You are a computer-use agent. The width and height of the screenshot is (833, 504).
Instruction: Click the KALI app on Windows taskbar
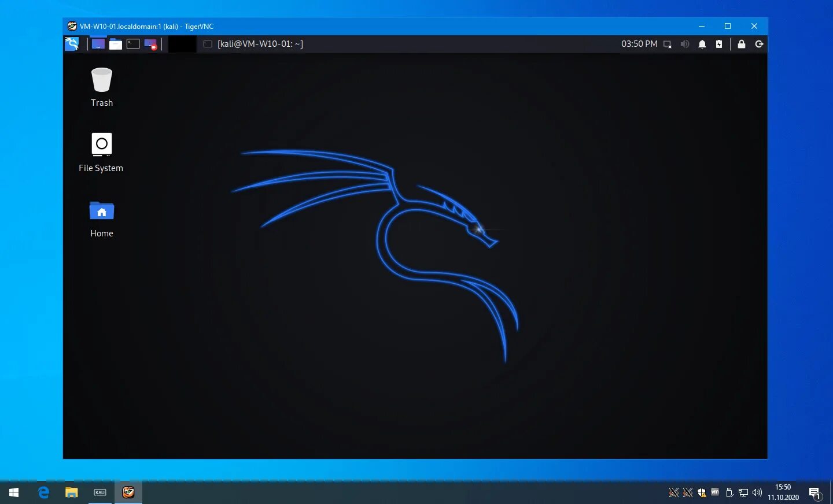point(100,492)
